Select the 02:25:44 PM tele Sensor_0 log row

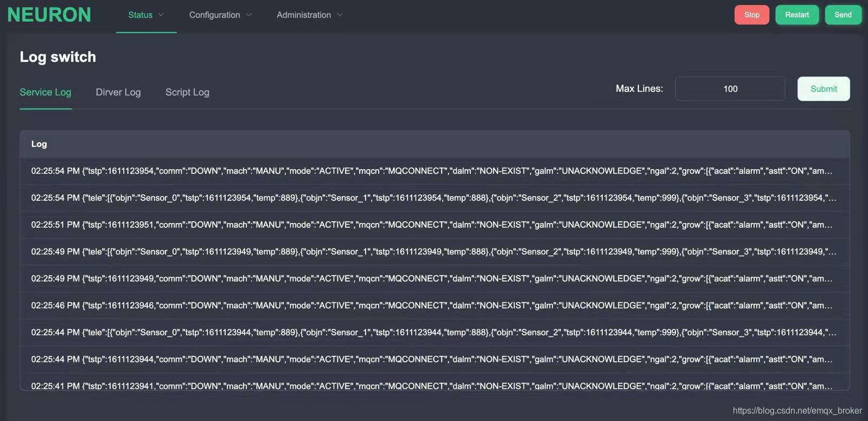point(435,333)
